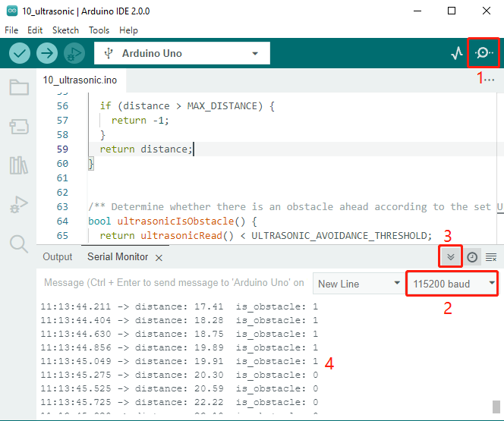This screenshot has width=504, height=421.
Task: Select the 10_ultrasonic.ino editor tab
Action: pyautogui.click(x=80, y=80)
